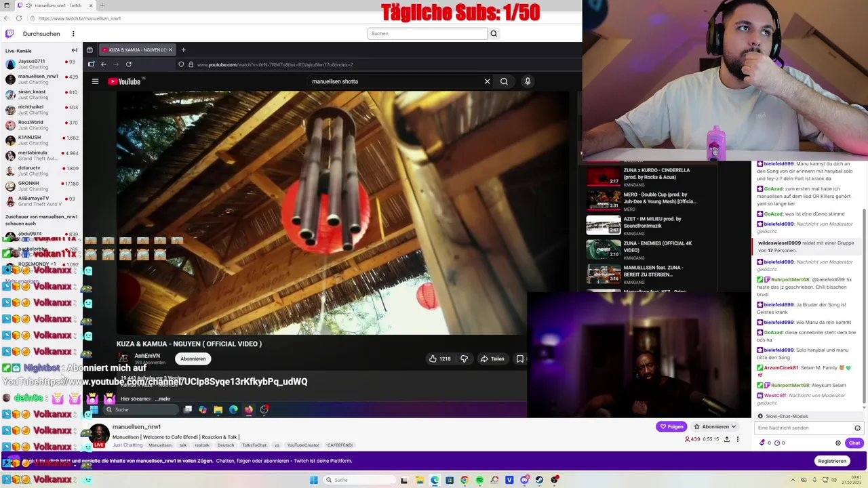
Task: Open ZUNA x KURDO CINDERELLA video thumbnail
Action: pyautogui.click(x=603, y=176)
